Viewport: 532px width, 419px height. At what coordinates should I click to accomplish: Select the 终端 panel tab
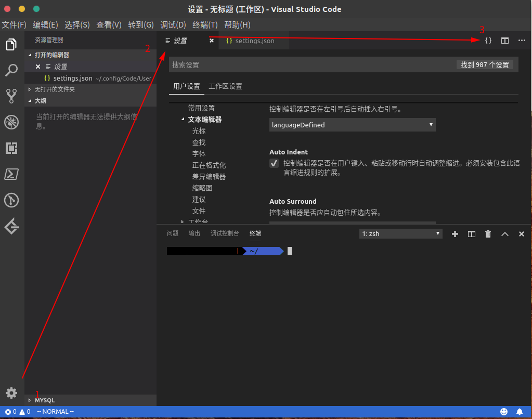pos(255,233)
